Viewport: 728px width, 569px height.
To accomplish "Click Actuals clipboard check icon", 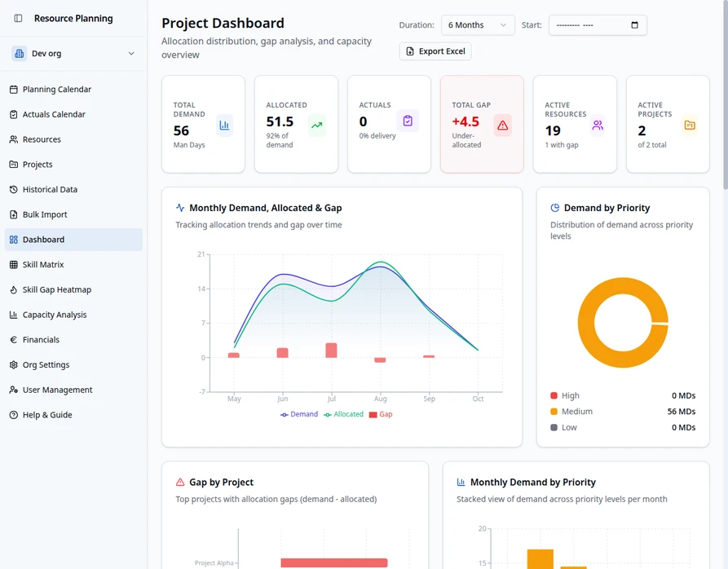I will [408, 121].
